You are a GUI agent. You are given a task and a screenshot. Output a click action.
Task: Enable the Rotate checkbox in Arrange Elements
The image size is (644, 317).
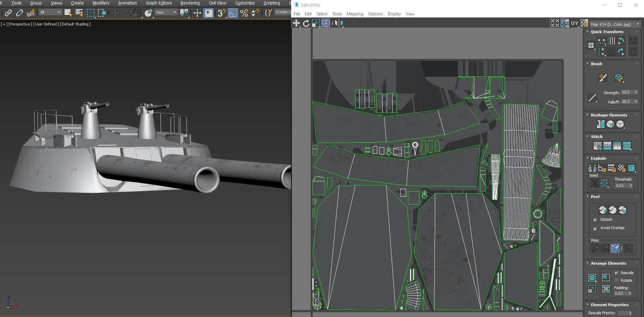pyautogui.click(x=616, y=280)
